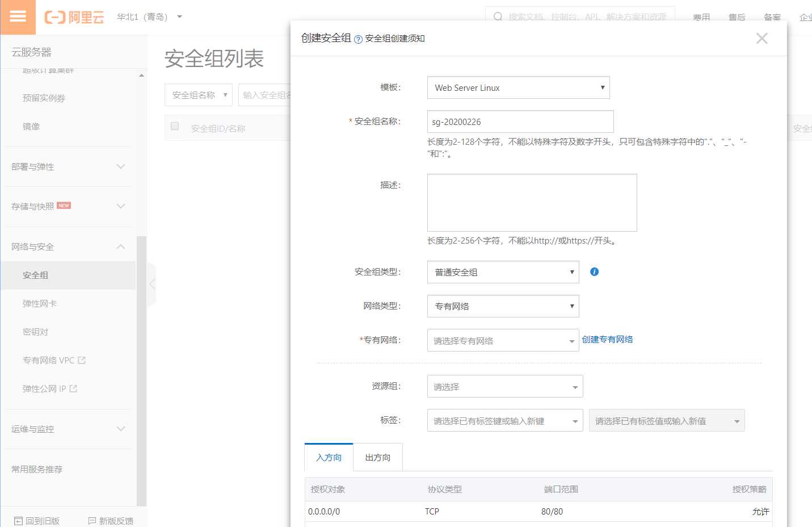Click the blue info icon next to 安全组类型
Viewport: 812px width, 527px height.
tap(594, 272)
